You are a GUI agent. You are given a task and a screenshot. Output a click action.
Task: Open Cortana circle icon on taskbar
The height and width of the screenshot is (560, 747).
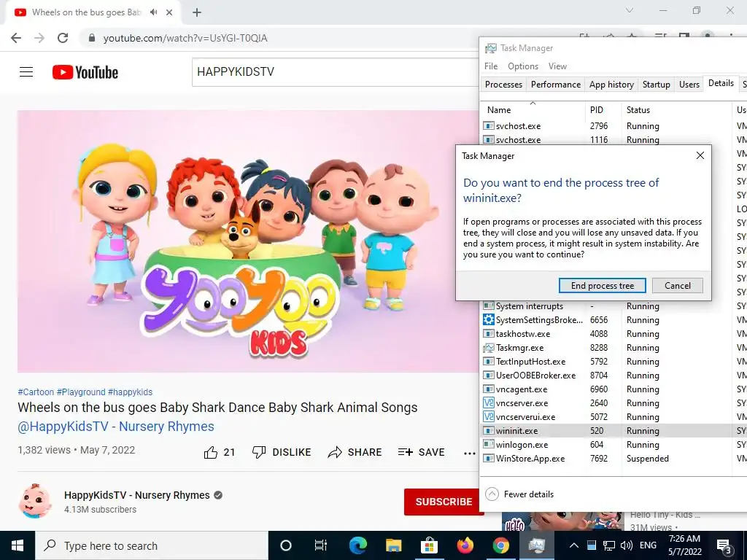(285, 545)
